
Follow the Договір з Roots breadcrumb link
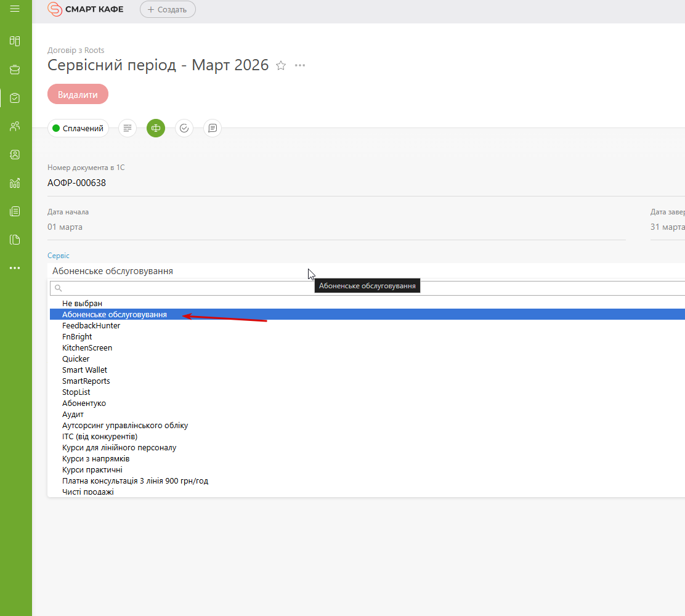point(76,51)
